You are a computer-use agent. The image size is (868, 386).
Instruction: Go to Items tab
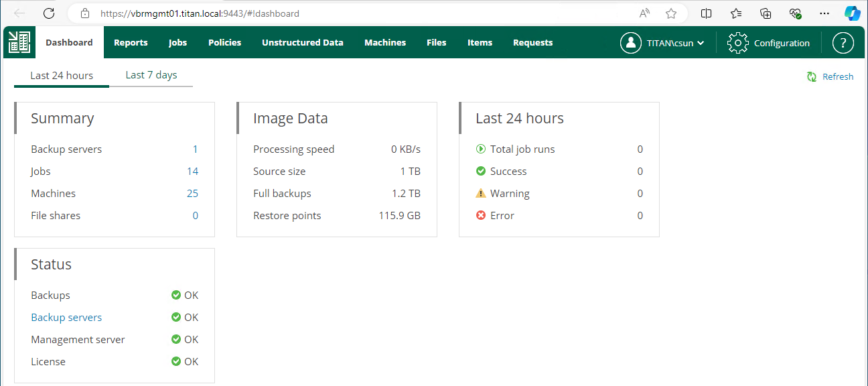point(480,42)
